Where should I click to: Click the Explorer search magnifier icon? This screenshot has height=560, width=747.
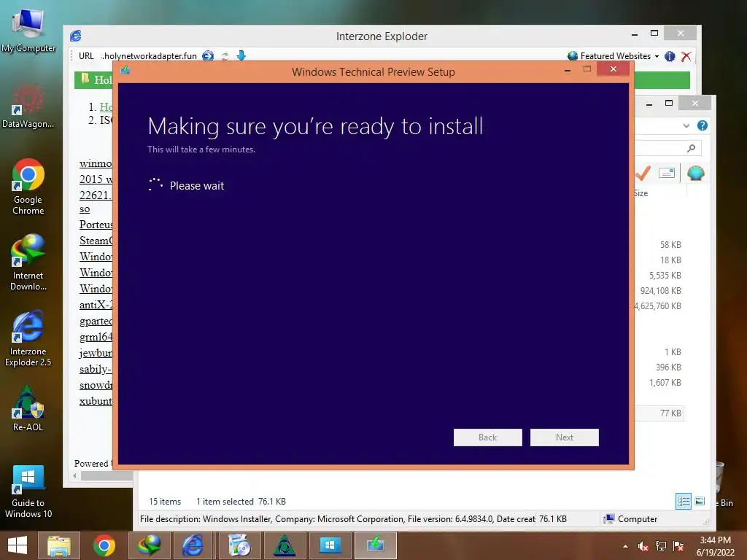point(691,149)
